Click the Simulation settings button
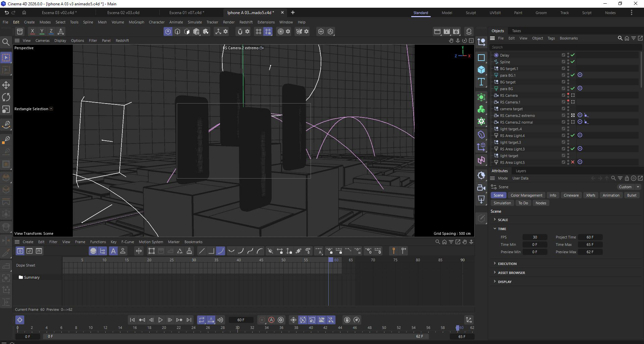Image resolution: width=644 pixels, height=344 pixels. [502, 203]
